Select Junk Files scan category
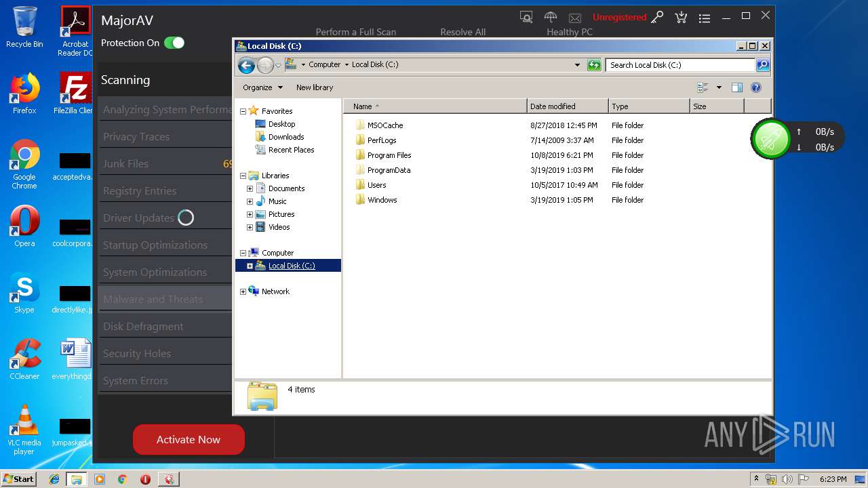This screenshot has width=868, height=488. point(165,164)
